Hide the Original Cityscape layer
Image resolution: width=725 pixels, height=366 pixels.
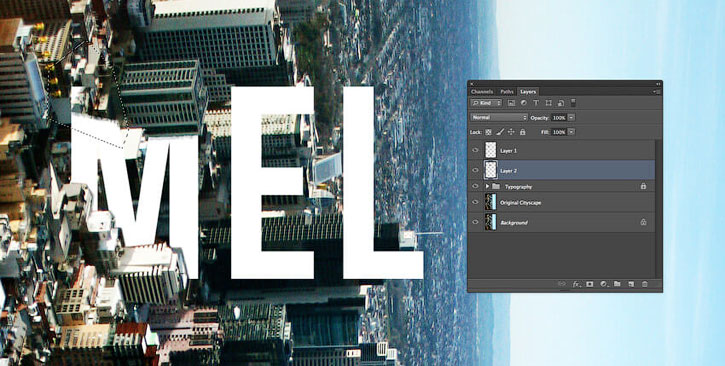tap(475, 202)
